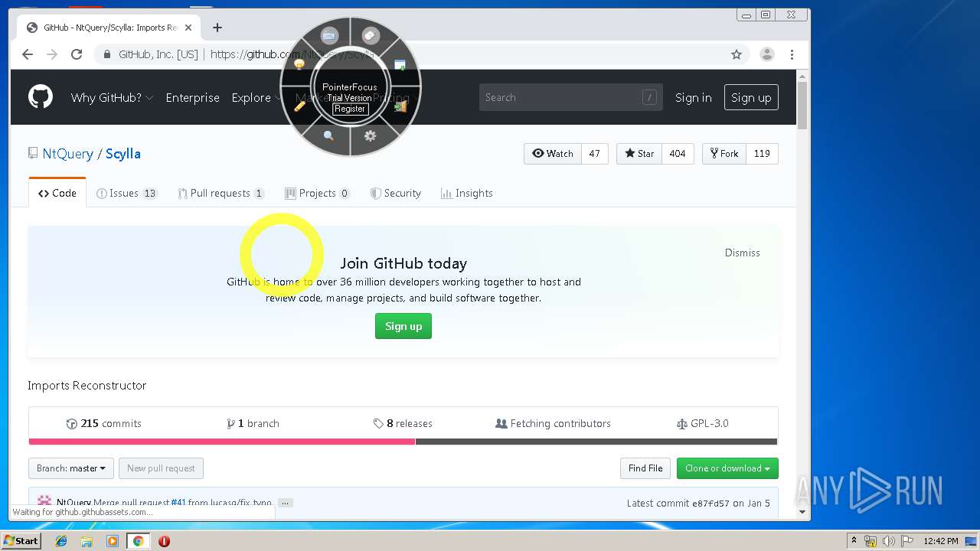Viewport: 980px width, 551px height.
Task: View the 404 stargazers count
Action: coord(678,154)
